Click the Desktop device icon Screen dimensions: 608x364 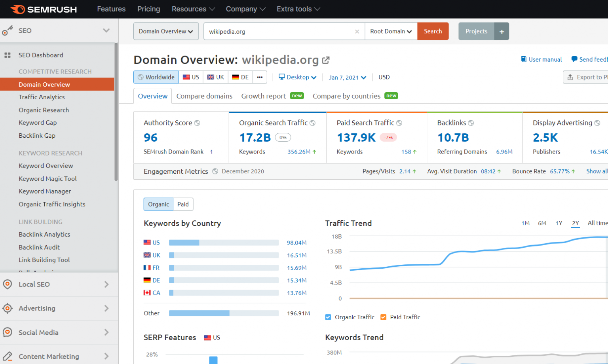click(x=282, y=77)
